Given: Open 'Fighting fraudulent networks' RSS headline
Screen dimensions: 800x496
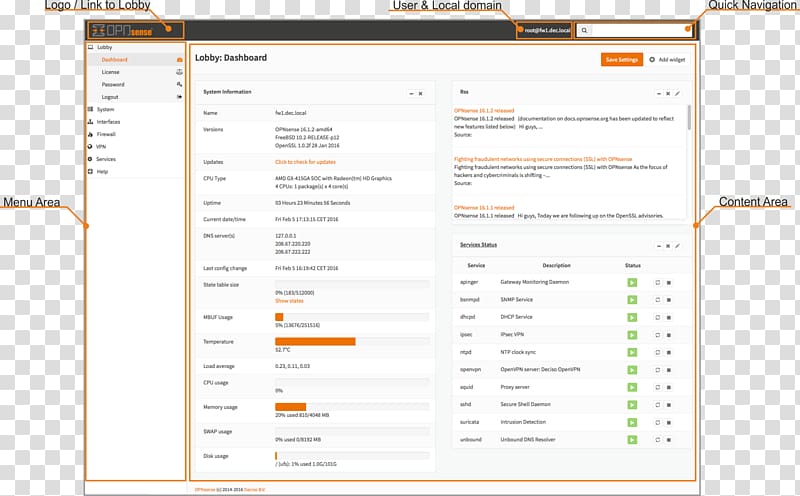Looking at the screenshot, I should click(x=543, y=159).
